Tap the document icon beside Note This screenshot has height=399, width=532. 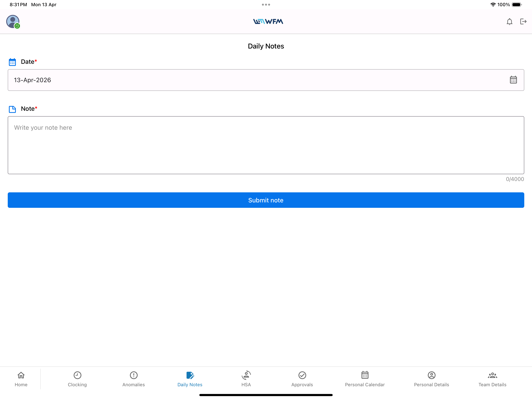click(12, 109)
